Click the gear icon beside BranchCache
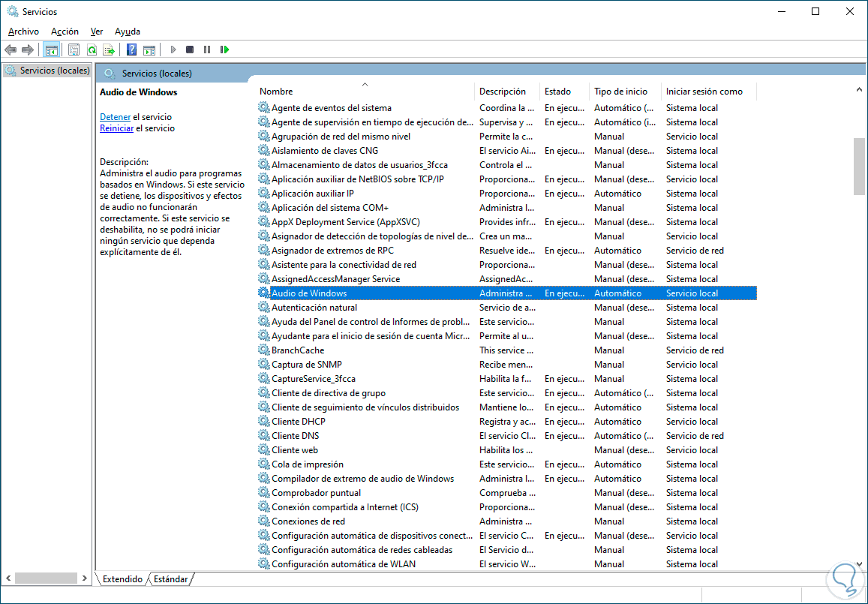Screen dimensions: 868x604 point(264,350)
